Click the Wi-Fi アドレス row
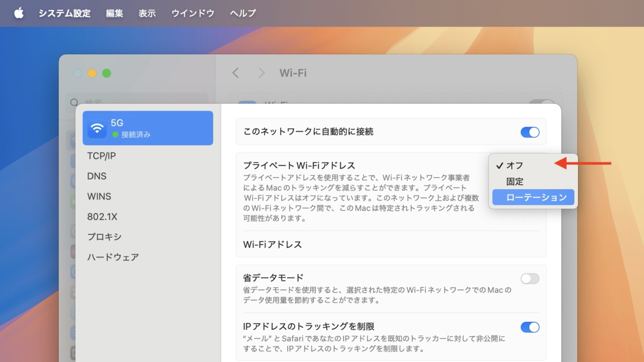Image resolution: width=644 pixels, height=362 pixels. tap(391, 245)
